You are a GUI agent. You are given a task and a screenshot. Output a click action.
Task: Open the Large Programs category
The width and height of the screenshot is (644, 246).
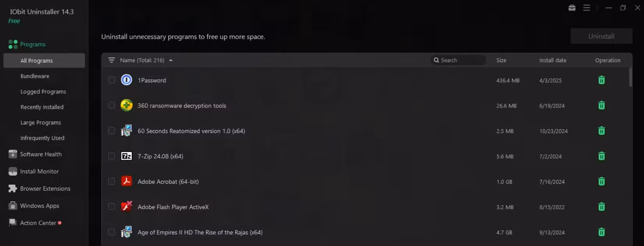click(41, 123)
